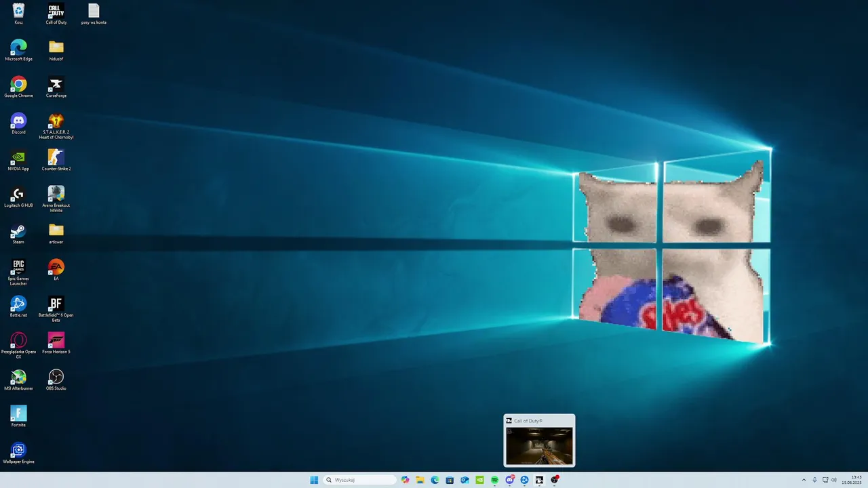Select the NVIDIA App desktop shortcut
The image size is (868, 488).
tap(18, 160)
